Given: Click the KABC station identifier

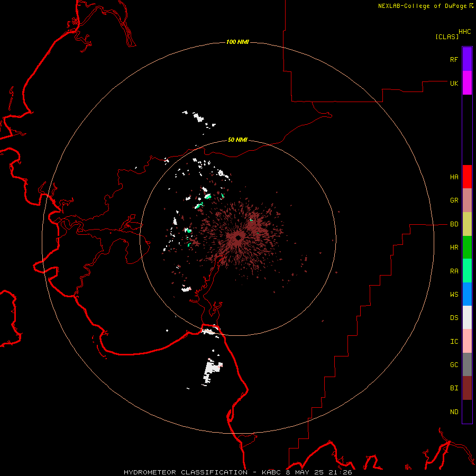Looking at the screenshot, I should coord(271,472).
